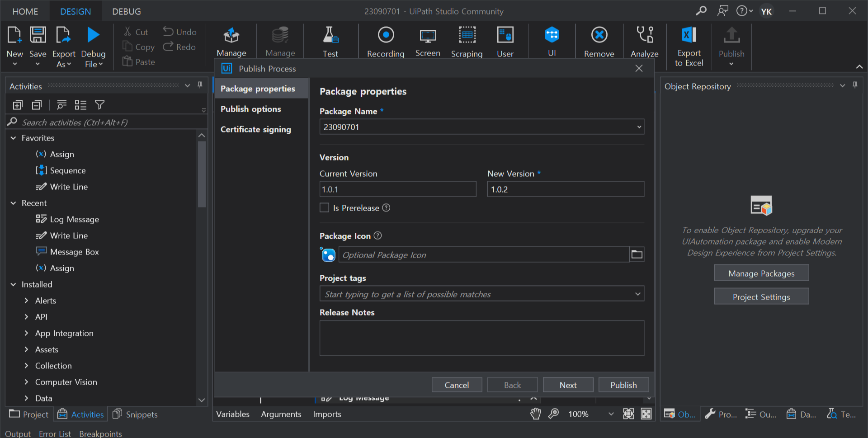
Task: Collapse the Installed group
Action: click(x=13, y=284)
